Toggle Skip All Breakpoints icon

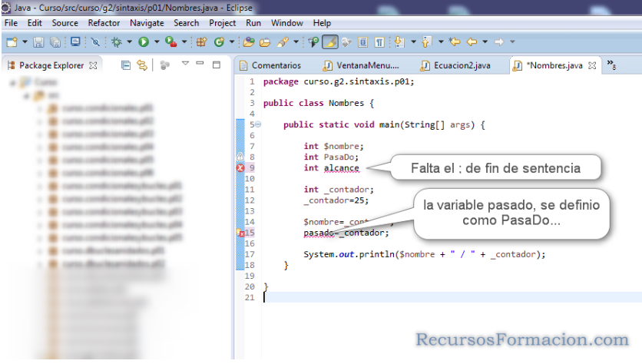(95, 41)
